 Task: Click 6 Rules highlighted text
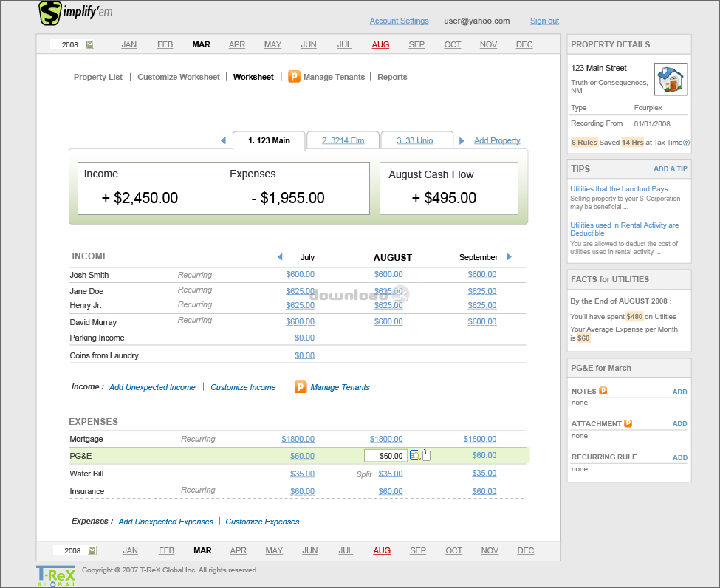tap(584, 143)
